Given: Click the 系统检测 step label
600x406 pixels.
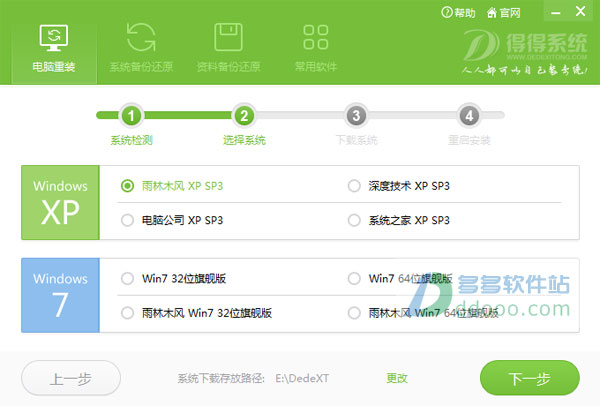Looking at the screenshot, I should [131, 140].
